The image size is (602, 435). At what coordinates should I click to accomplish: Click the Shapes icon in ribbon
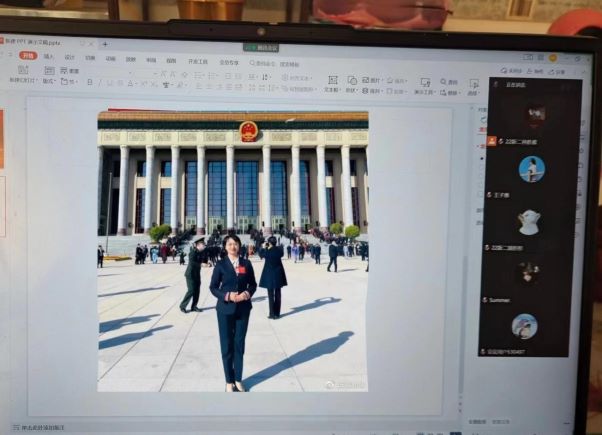coord(352,80)
